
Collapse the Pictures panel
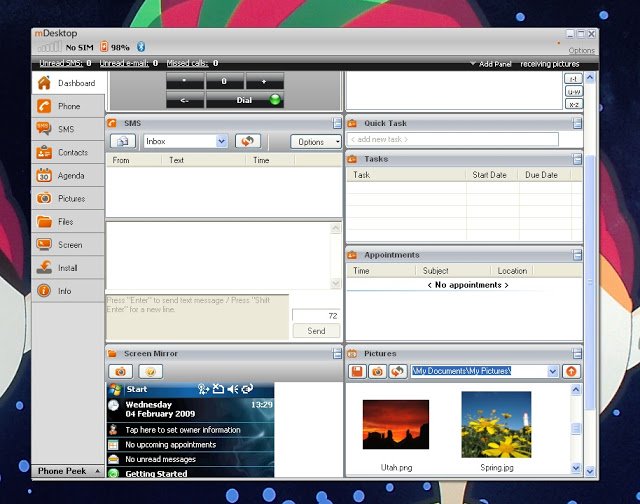(x=577, y=353)
